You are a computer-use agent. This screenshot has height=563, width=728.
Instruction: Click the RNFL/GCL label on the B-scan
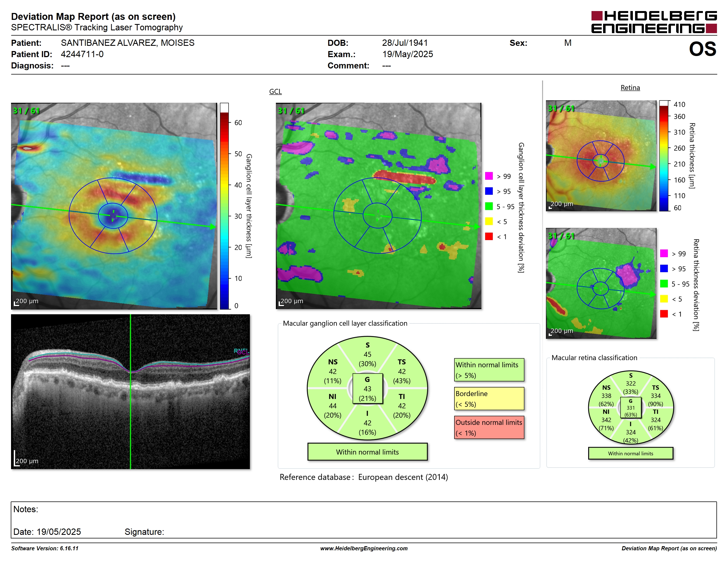pyautogui.click(x=241, y=351)
